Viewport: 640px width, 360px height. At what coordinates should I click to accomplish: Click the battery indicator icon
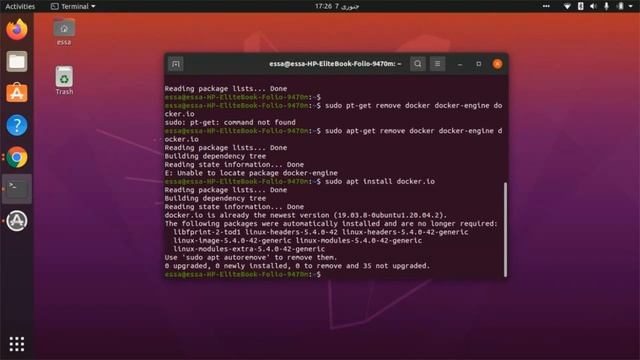(620, 6)
